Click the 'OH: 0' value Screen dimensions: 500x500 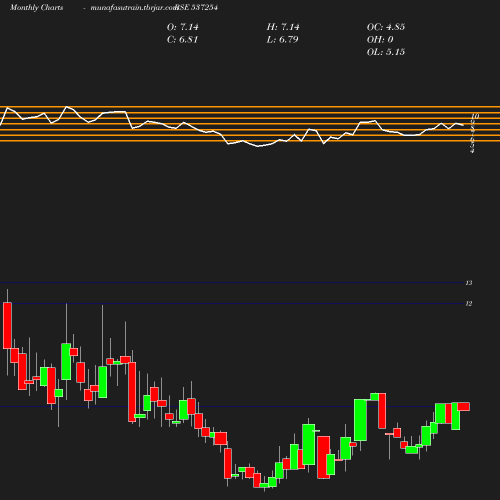[x=380, y=39]
